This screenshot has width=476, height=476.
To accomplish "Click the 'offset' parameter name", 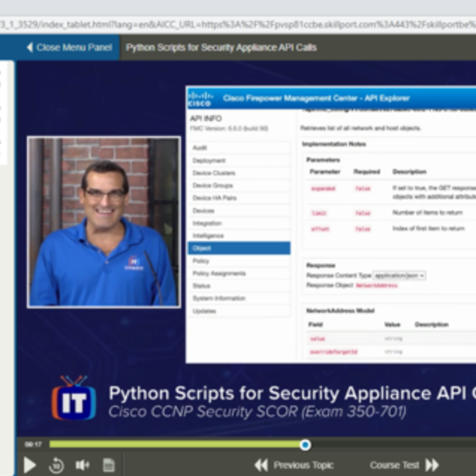I will (x=320, y=228).
